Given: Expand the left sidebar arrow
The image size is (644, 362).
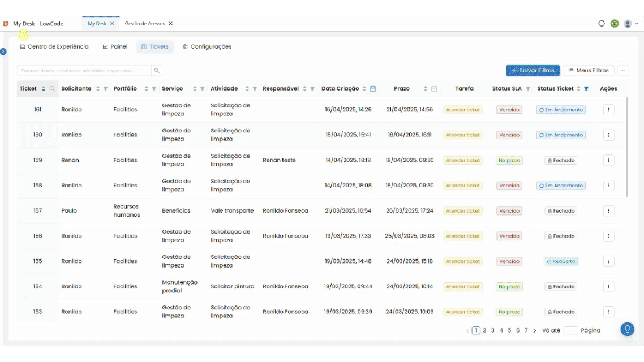Looking at the screenshot, I should pos(3,51).
